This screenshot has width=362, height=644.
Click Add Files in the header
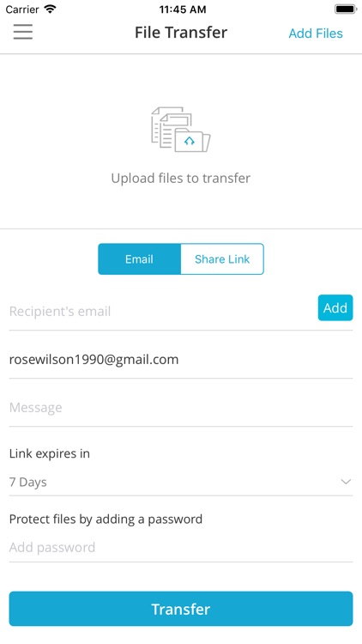[316, 33]
